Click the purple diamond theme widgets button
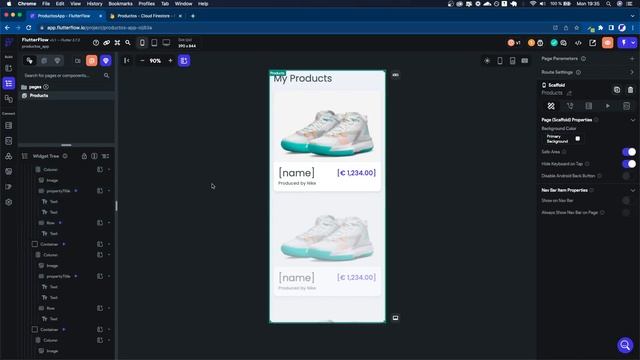Viewport: 640px width, 360px height. (106, 61)
